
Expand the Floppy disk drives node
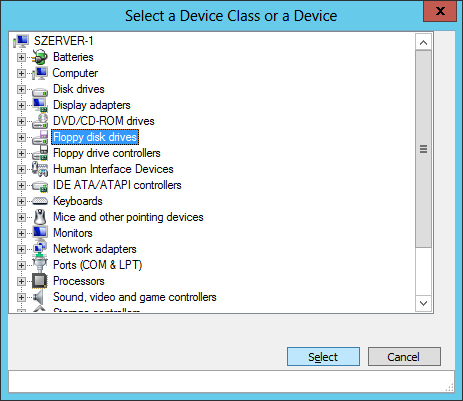21,137
